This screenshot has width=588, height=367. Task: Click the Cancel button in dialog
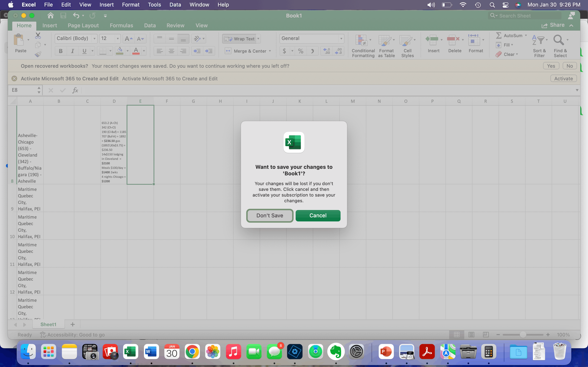click(x=317, y=216)
